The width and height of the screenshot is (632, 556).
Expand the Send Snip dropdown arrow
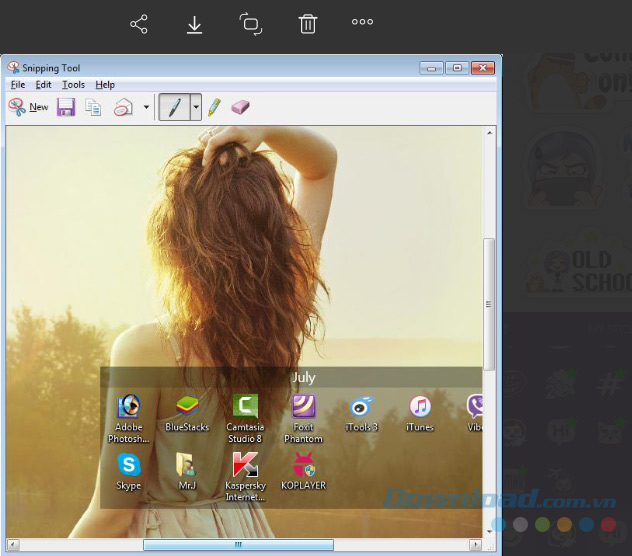[146, 107]
